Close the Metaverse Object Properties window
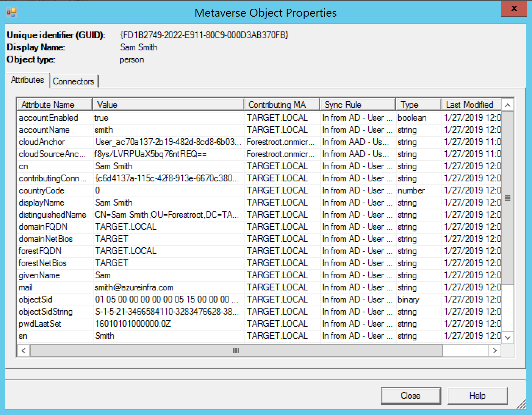Screen dimensions: 532x415 coord(513,9)
